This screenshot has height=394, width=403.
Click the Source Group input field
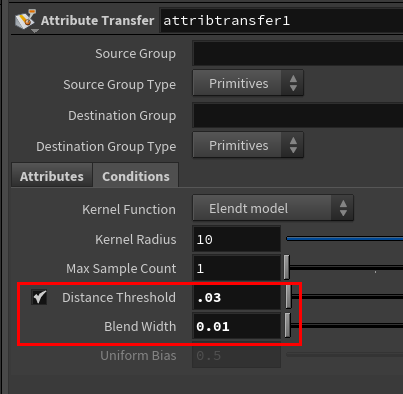(298, 53)
